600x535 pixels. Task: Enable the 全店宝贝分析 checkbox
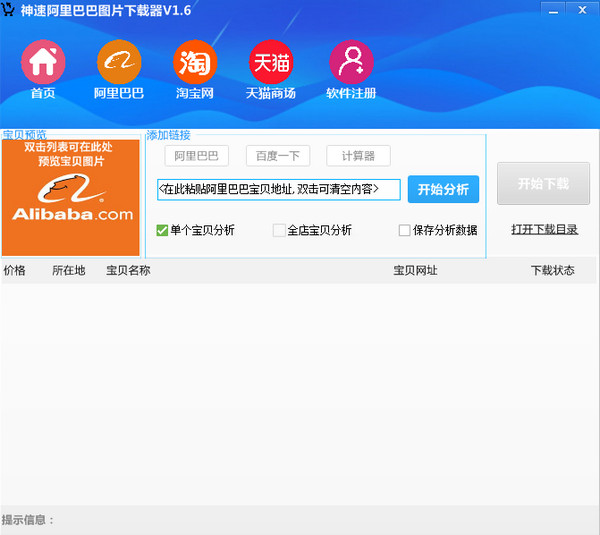280,230
